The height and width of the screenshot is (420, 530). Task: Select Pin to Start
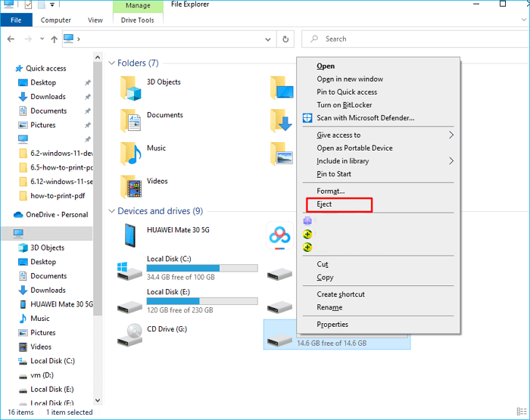(x=334, y=174)
